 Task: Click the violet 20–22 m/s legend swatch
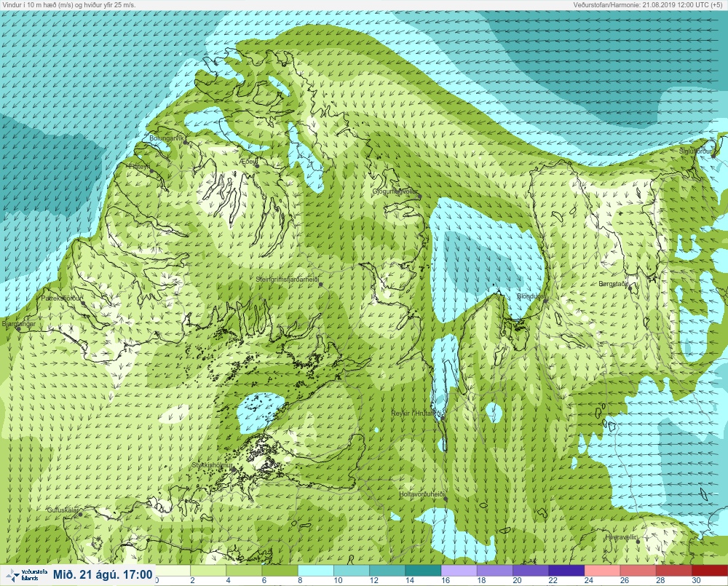pyautogui.click(x=530, y=570)
